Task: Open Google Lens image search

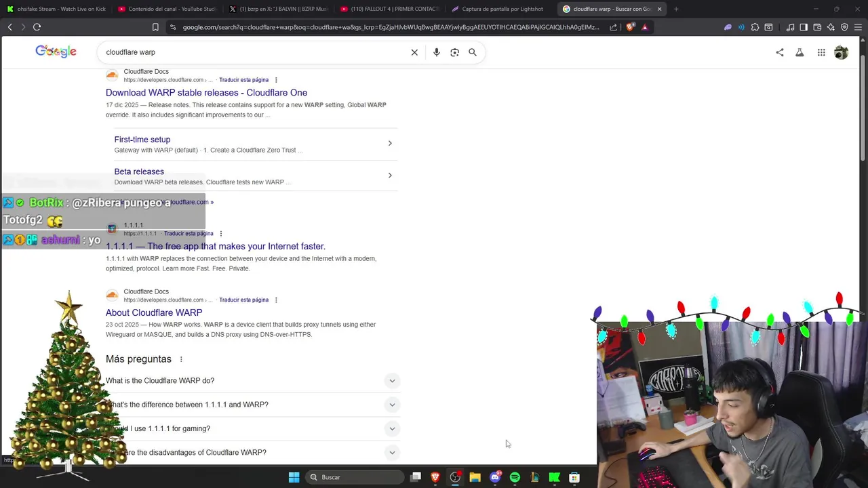Action: [x=454, y=52]
